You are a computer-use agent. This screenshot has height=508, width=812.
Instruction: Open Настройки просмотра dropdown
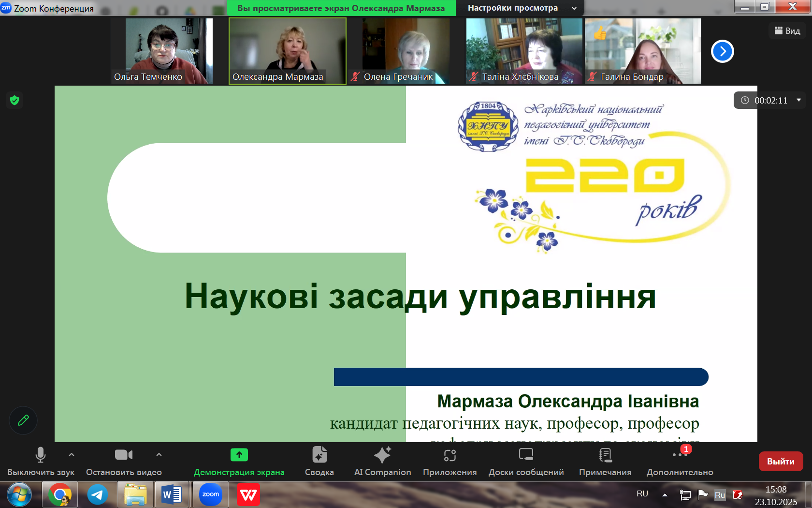[x=521, y=8]
